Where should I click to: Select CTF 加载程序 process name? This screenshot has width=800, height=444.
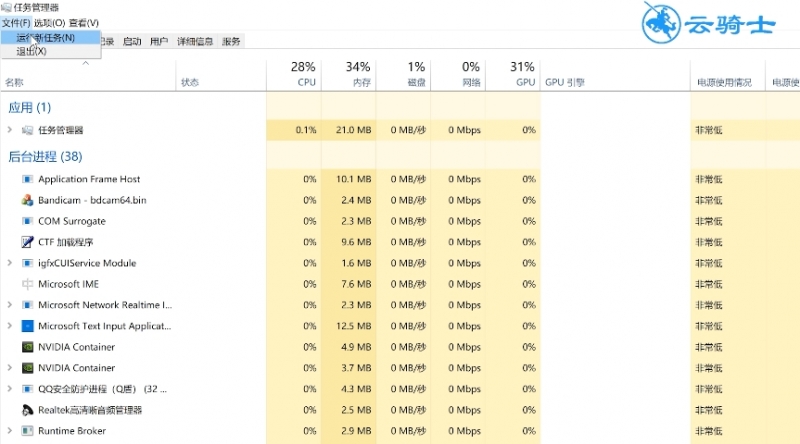65,242
